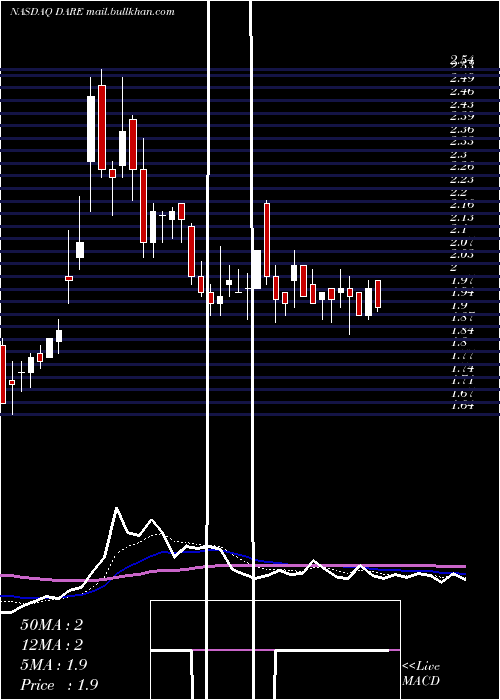Click the Price : 1.9 readout
Screen dimensions: 500x700
coord(59,685)
